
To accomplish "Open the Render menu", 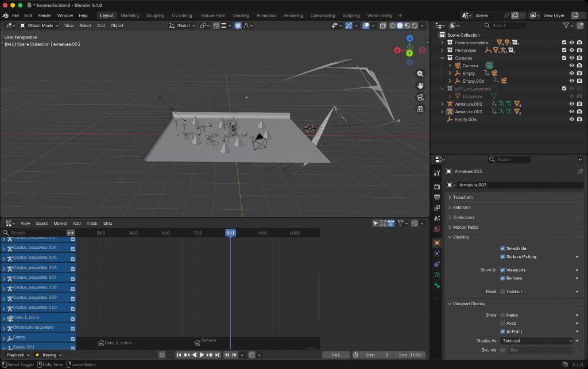I will click(x=44, y=16).
